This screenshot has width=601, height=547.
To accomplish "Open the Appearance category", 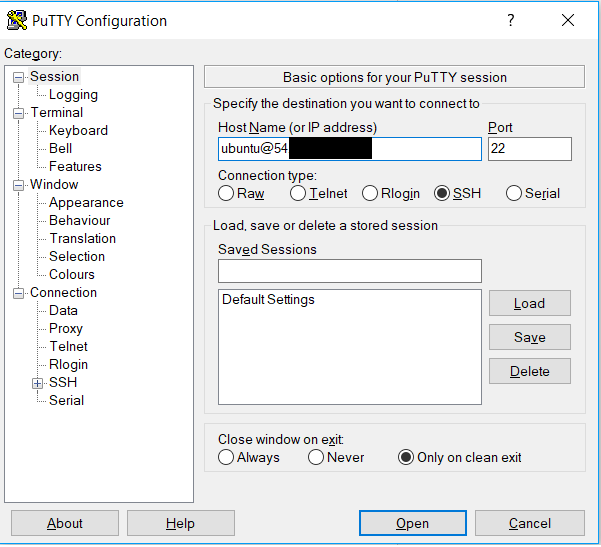I will pos(86,203).
